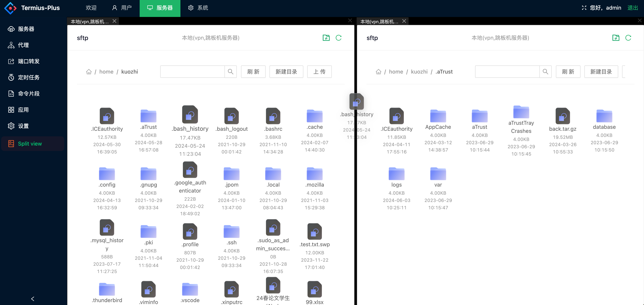Go to root via right pane home icon
The height and width of the screenshot is (305, 644).
pos(379,72)
